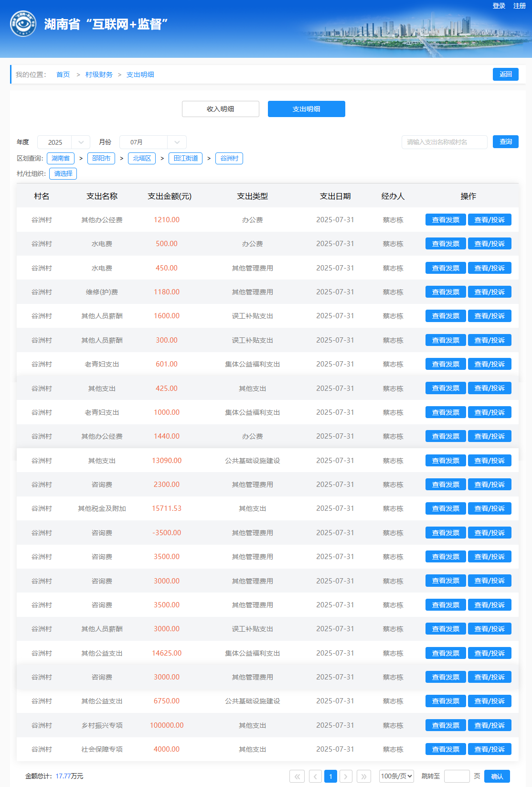Expand the month 07月 dropdown
Viewport: 532px width, 787px height.
[x=152, y=142]
